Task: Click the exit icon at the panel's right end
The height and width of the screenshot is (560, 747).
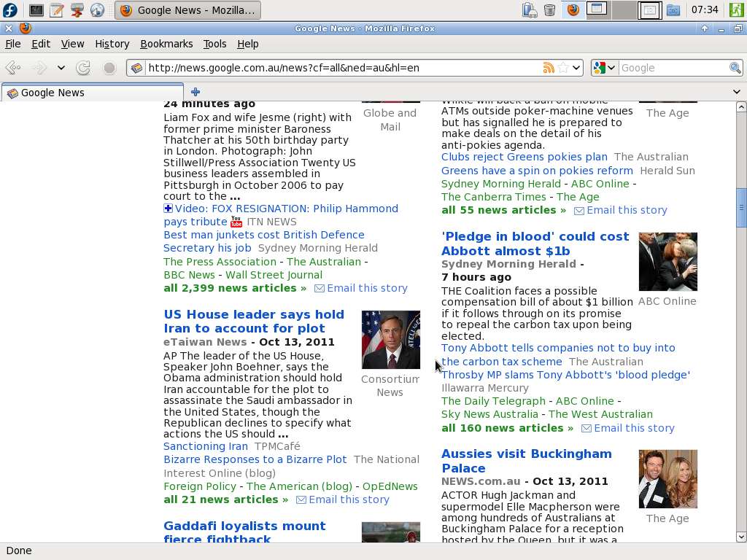Action: (x=736, y=10)
